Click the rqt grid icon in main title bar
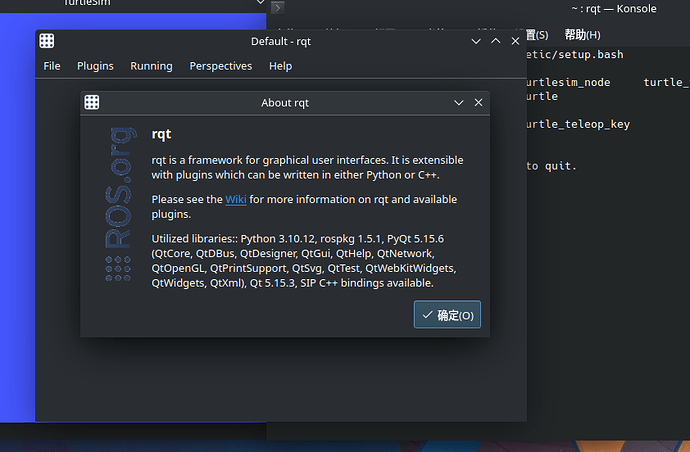 [47, 41]
